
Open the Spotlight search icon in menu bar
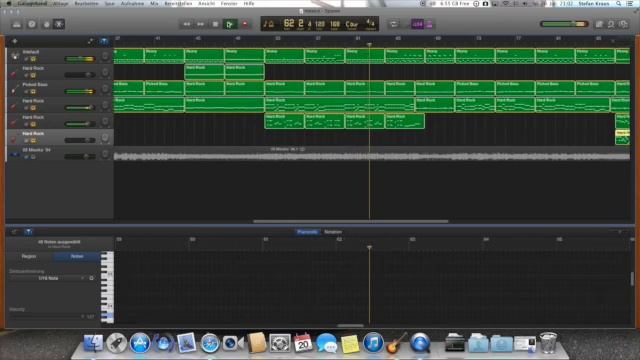[x=619, y=3]
